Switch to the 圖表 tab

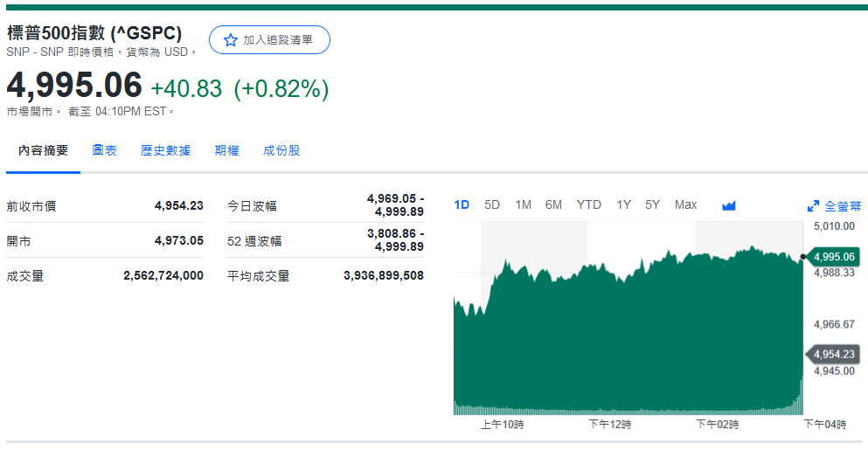tap(105, 150)
